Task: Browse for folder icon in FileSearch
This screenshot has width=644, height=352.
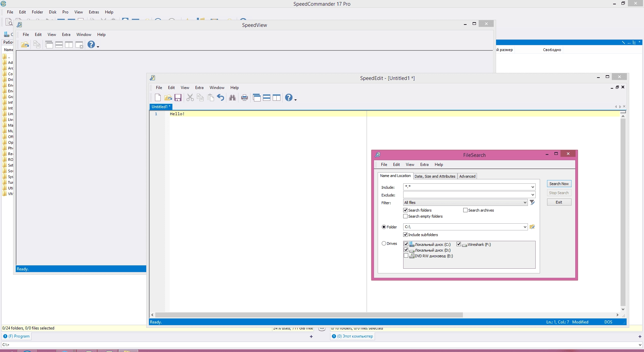Action: [x=532, y=227]
